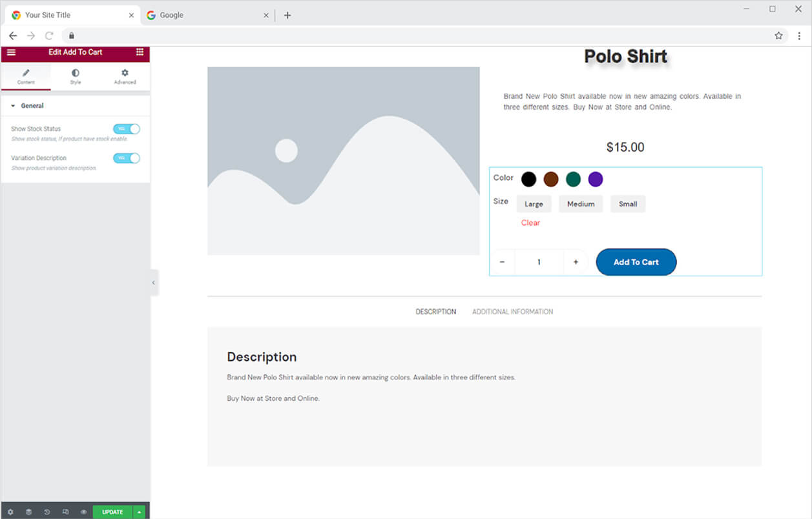Choose the purple color swatch
The image size is (812, 519).
point(595,179)
